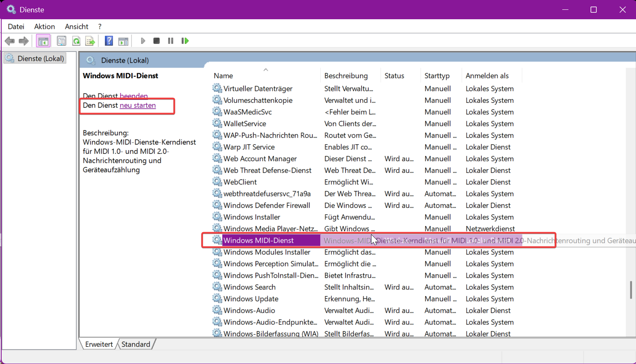Select the Windows Update service row
This screenshot has width=636, height=364.
click(251, 299)
